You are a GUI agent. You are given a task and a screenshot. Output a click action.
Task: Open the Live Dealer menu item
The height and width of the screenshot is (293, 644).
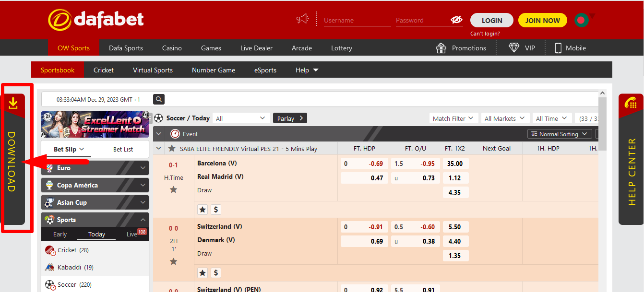tap(256, 48)
